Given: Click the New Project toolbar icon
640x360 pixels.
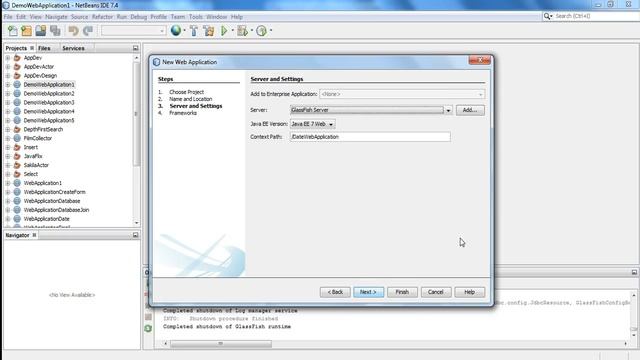Looking at the screenshot, I should 27,31.
